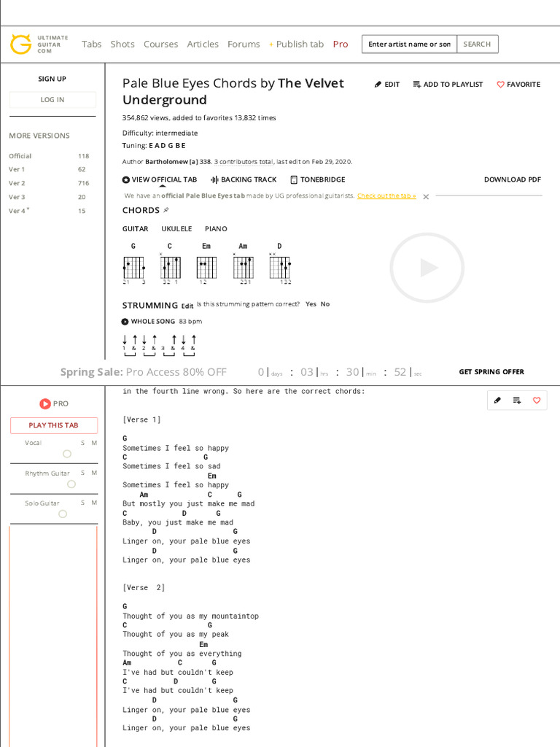
Task: Click GET SPRING OFFER
Action: pos(491,372)
